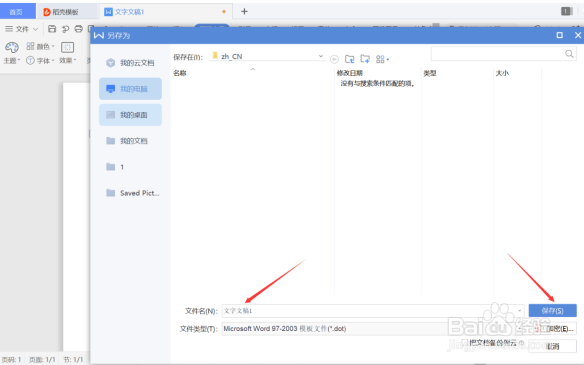Switch to the 稻壳模板 tab

(61, 12)
